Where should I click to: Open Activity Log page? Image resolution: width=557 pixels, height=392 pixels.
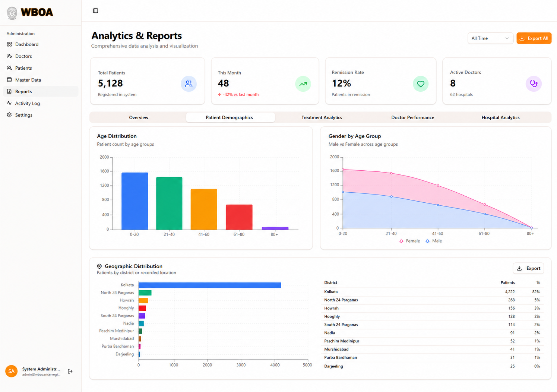point(41,103)
